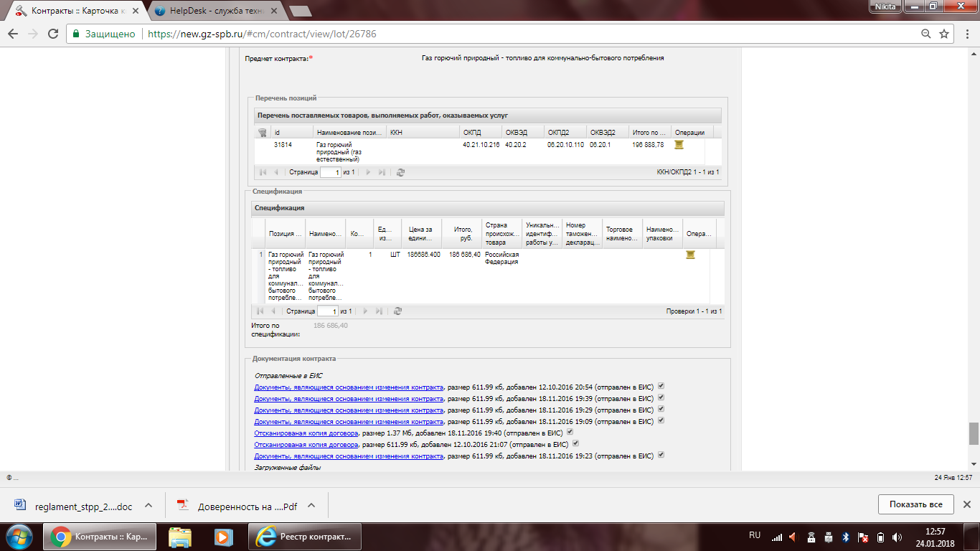Open Windows Explorer from the taskbar
The image size is (980, 551).
click(x=180, y=537)
